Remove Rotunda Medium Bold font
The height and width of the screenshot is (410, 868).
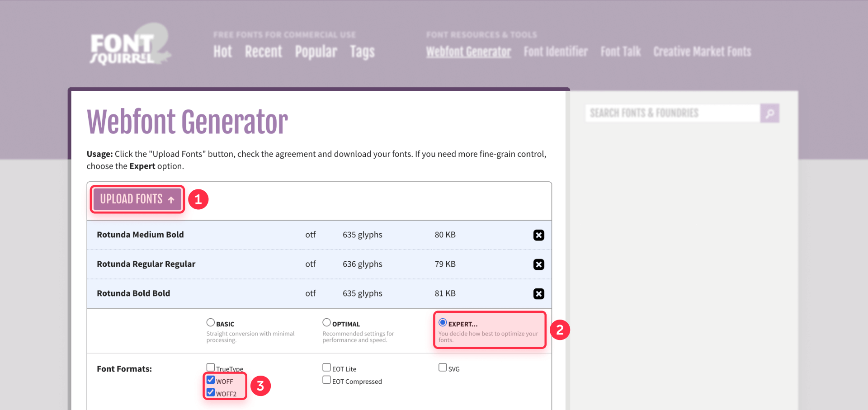(x=538, y=235)
